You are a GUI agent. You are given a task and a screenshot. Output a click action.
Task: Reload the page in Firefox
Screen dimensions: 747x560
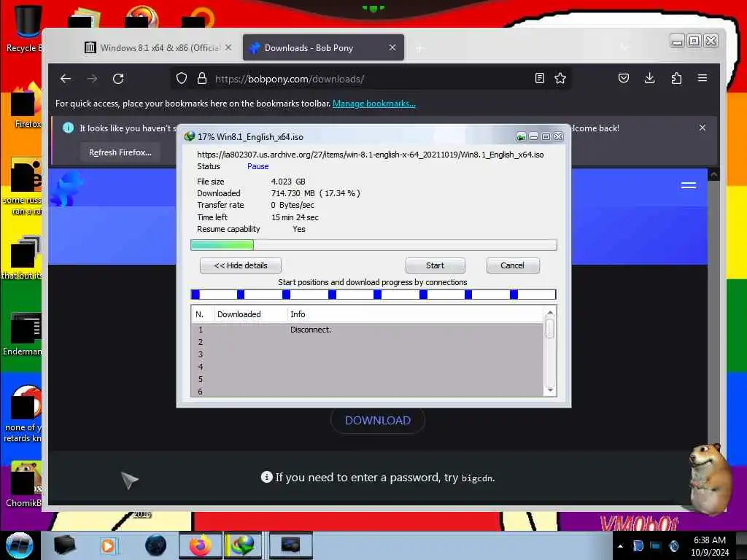tap(118, 79)
